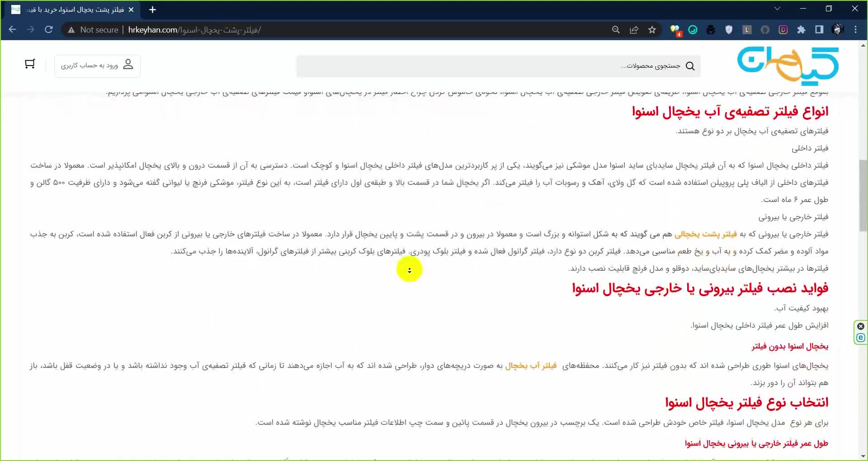
Task: Go back to previous page
Action: pos(13,30)
